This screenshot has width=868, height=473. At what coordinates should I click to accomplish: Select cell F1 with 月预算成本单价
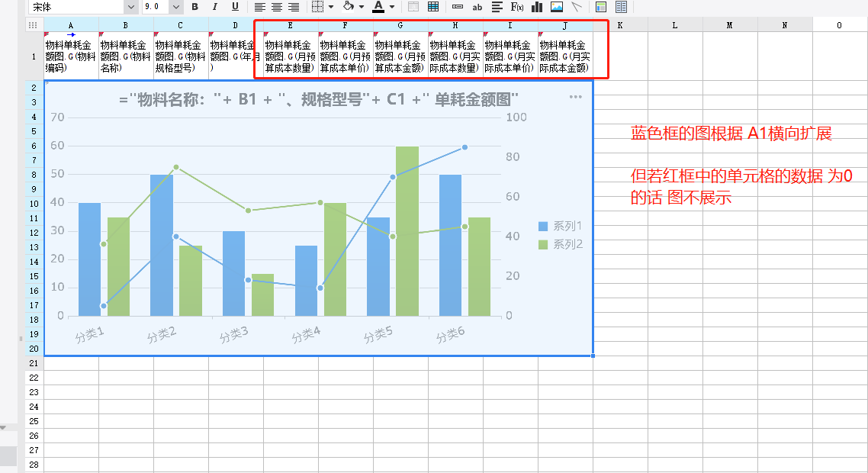pyautogui.click(x=346, y=56)
